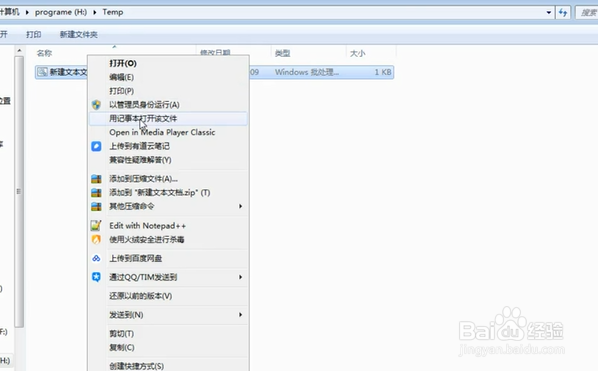Select Edit with Notepad++
Image resolution: width=598 pixels, height=371 pixels.
click(168, 226)
